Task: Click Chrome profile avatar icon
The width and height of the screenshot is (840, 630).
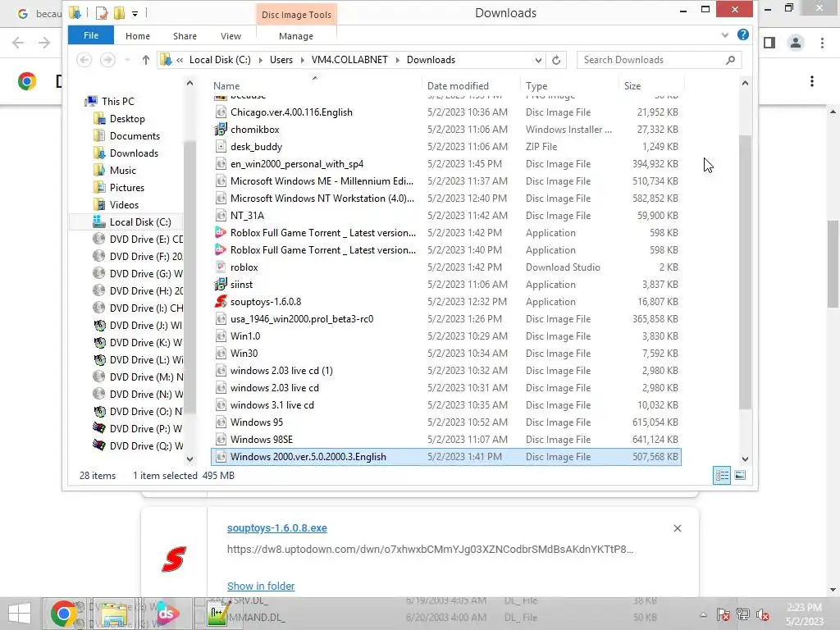Action: pos(796,43)
